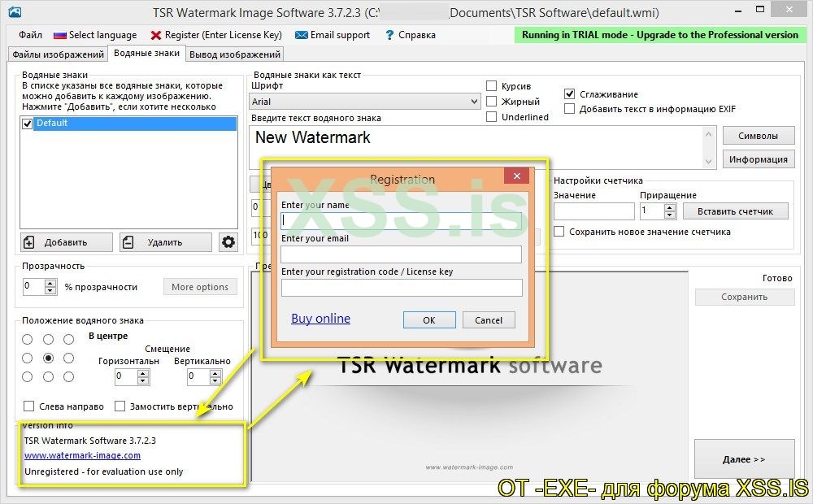The height and width of the screenshot is (504, 813).
Task: Increase transparency percent spinner
Action: click(x=50, y=283)
